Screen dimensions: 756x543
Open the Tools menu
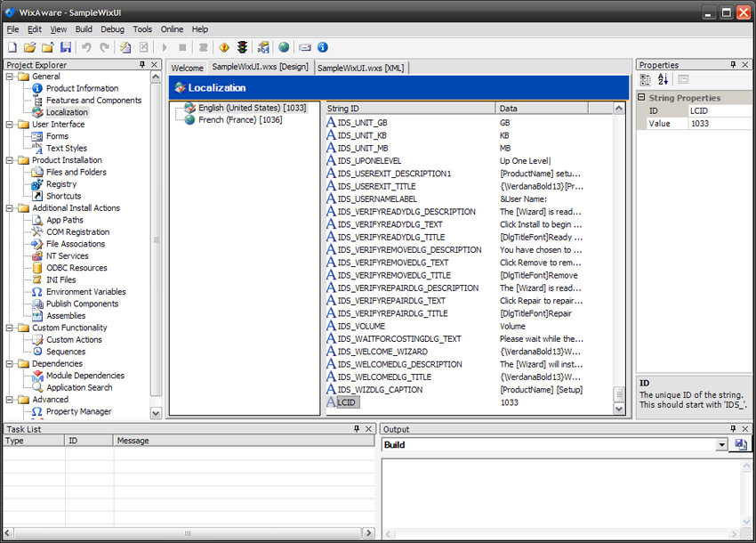click(x=142, y=29)
